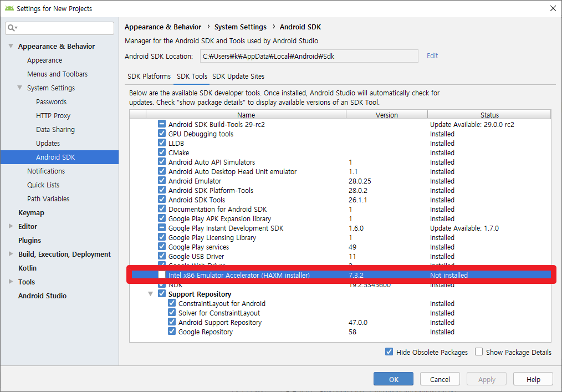The image size is (562, 392).
Task: Uncheck Android SDK Platform-Tools
Action: click(x=162, y=190)
